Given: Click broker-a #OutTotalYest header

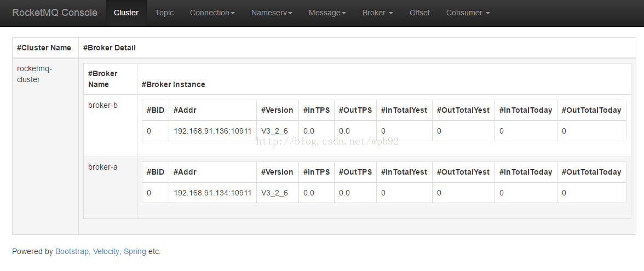Looking at the screenshot, I should pos(463,172).
